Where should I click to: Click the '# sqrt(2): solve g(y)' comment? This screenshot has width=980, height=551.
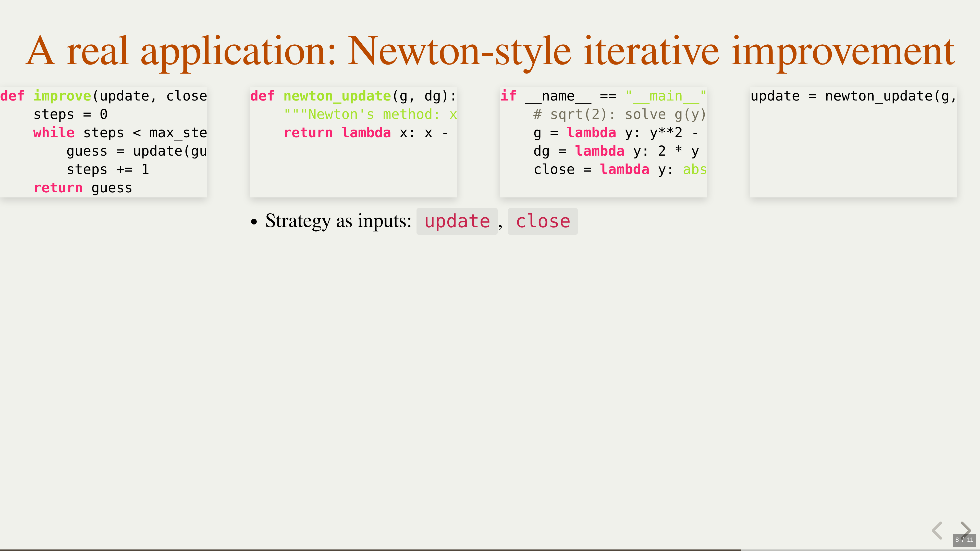click(x=619, y=115)
